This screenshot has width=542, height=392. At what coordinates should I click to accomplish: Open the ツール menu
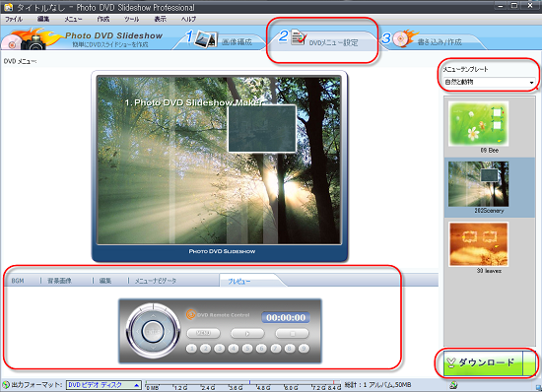coord(131,20)
